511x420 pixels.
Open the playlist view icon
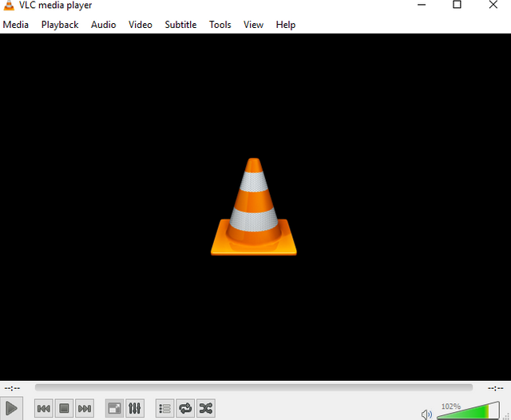pos(165,408)
